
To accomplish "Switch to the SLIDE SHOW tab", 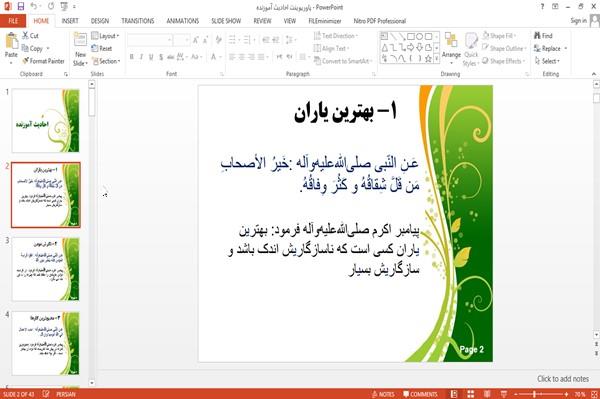I will (x=226, y=21).
